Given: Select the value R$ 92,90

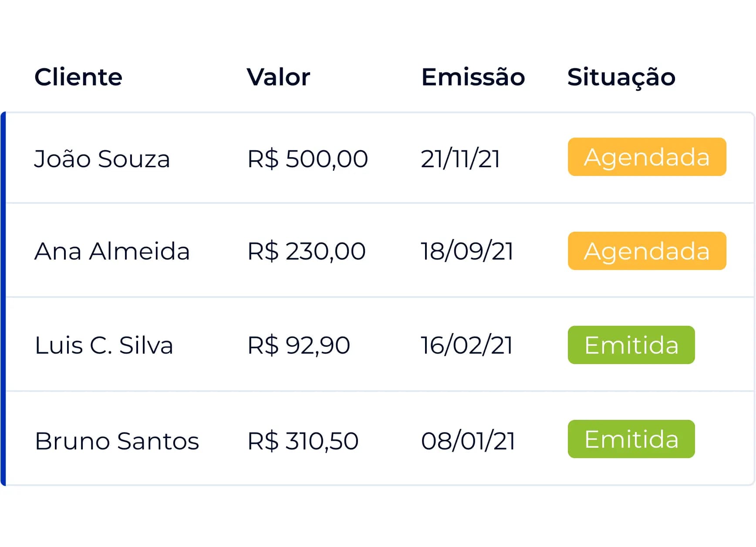Looking at the screenshot, I should (298, 345).
